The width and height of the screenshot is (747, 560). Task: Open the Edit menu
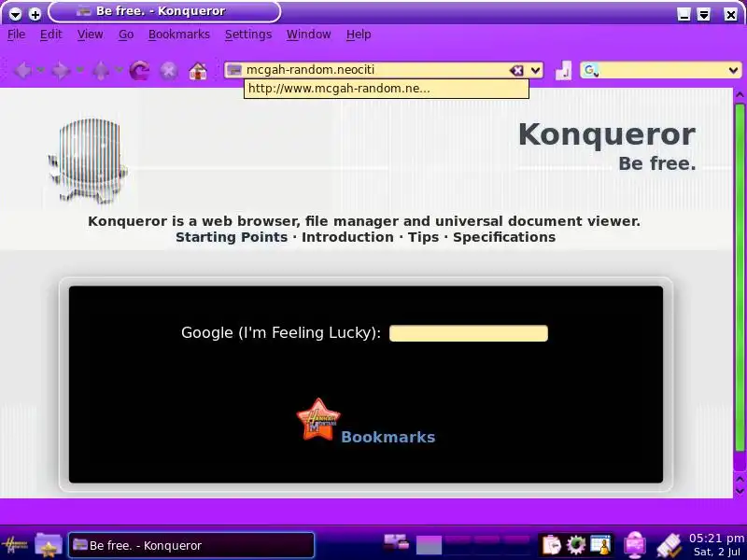click(x=51, y=35)
